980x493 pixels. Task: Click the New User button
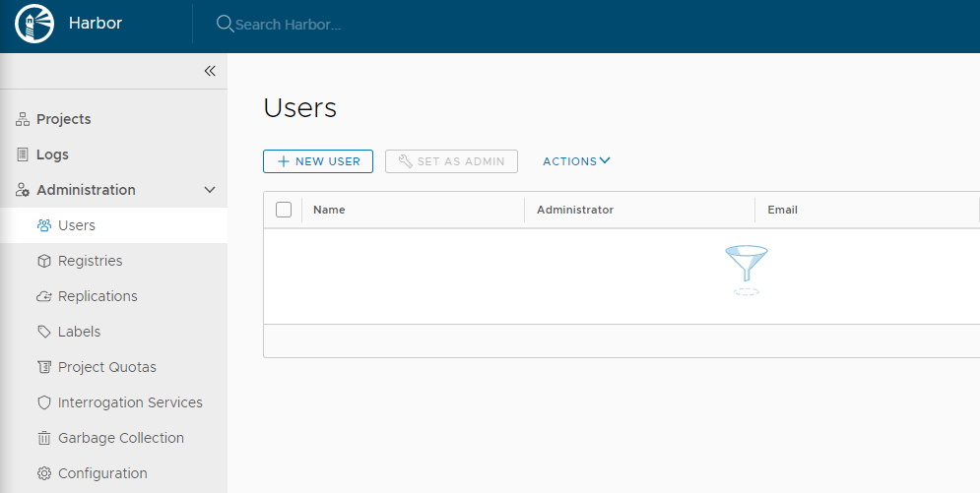(x=318, y=161)
